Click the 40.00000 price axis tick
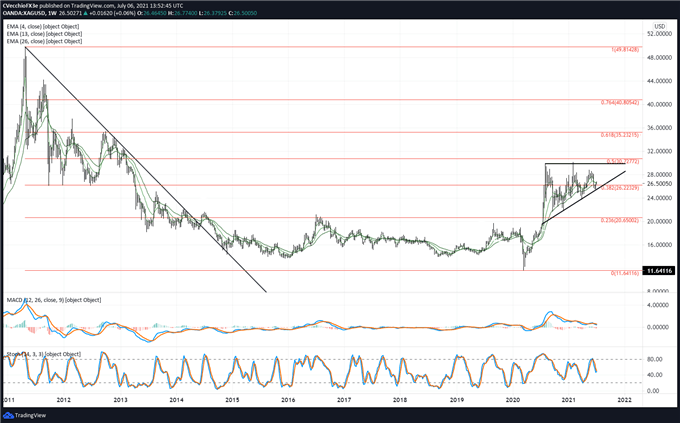The image size is (680, 423). click(x=659, y=104)
